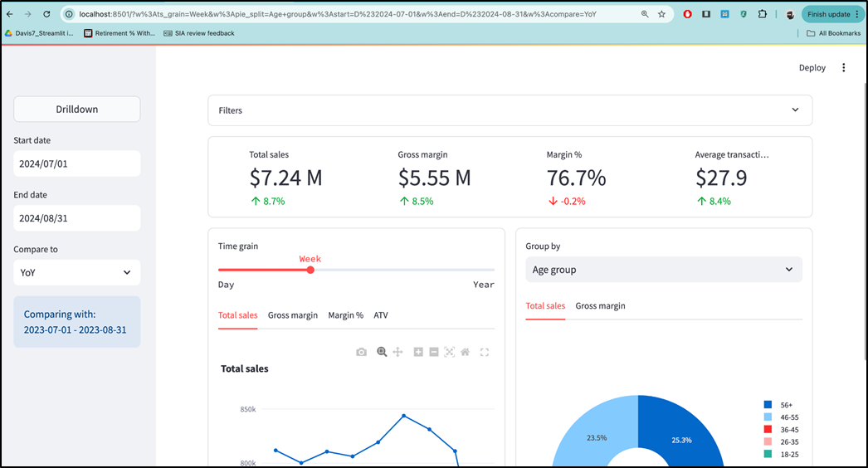Viewport: 868px width, 468px height.
Task: Click the $7.24 M Total sales metric
Action: 285,178
